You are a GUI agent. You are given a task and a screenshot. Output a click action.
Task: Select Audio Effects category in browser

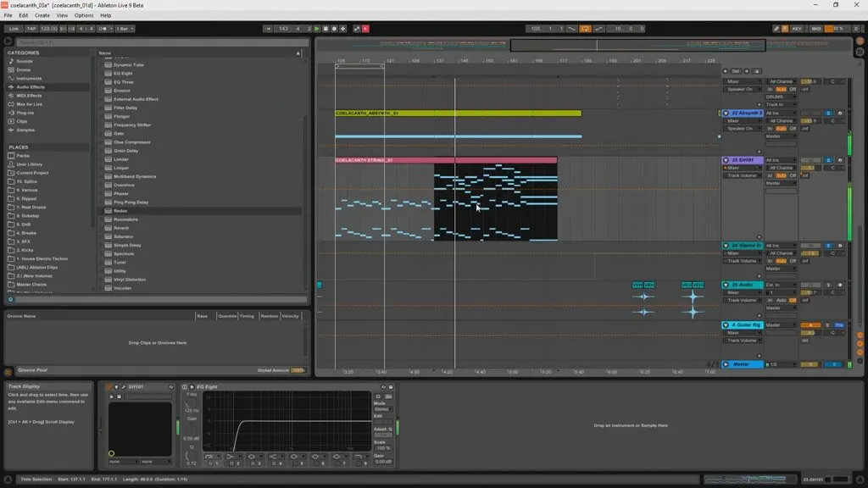pos(31,86)
